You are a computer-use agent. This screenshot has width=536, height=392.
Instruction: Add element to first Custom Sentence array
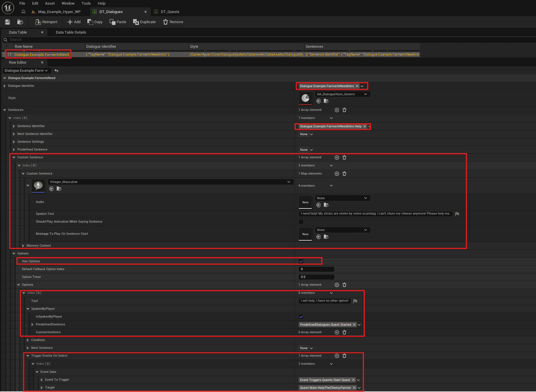click(x=337, y=157)
